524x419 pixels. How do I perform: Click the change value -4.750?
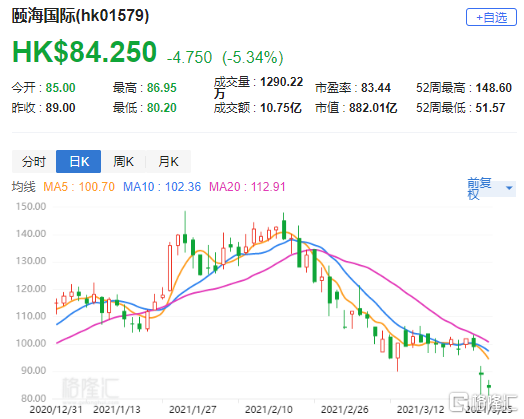(x=189, y=57)
